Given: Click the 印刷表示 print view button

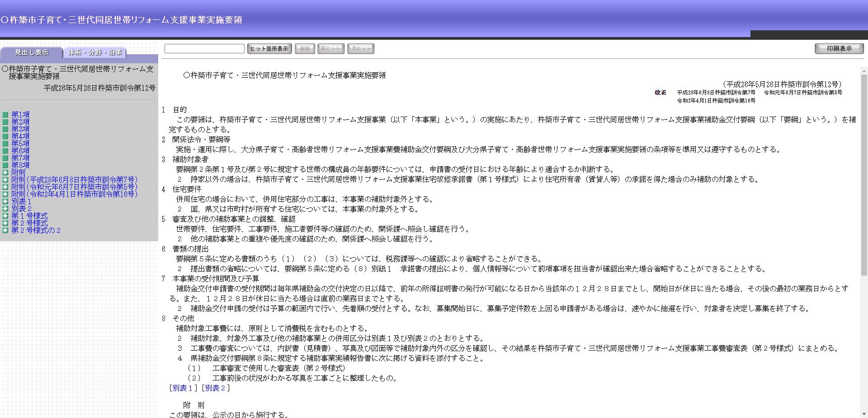Looking at the screenshot, I should pos(839,49).
